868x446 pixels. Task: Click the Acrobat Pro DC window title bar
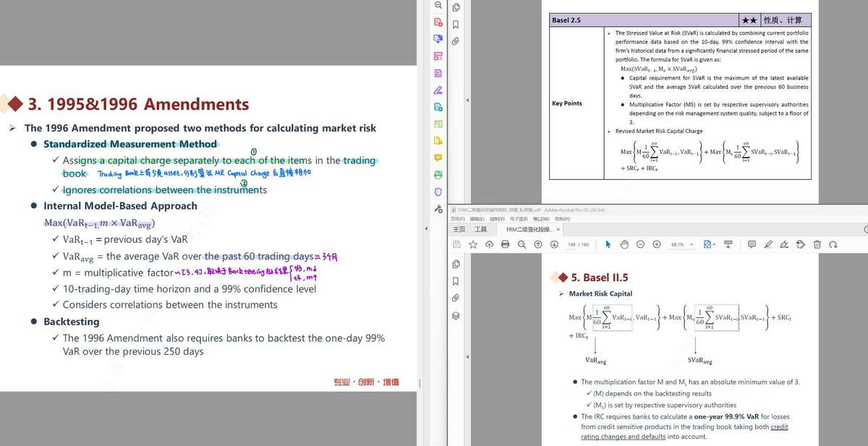(658, 210)
